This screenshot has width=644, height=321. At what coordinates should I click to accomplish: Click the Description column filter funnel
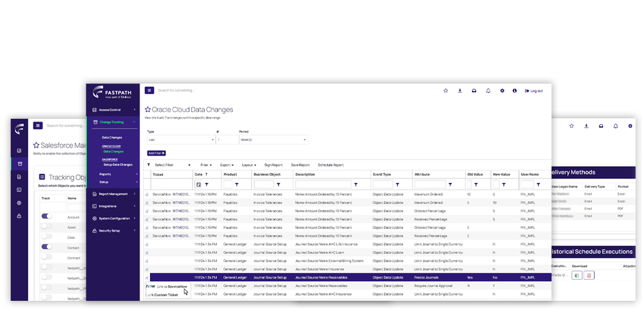(x=356, y=185)
